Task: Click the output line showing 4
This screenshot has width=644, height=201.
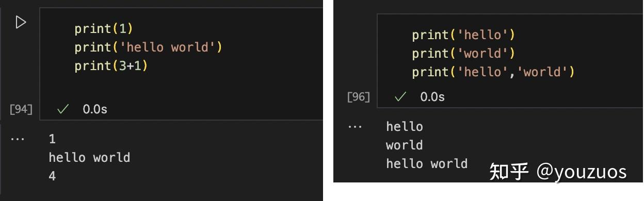Action: tap(52, 176)
